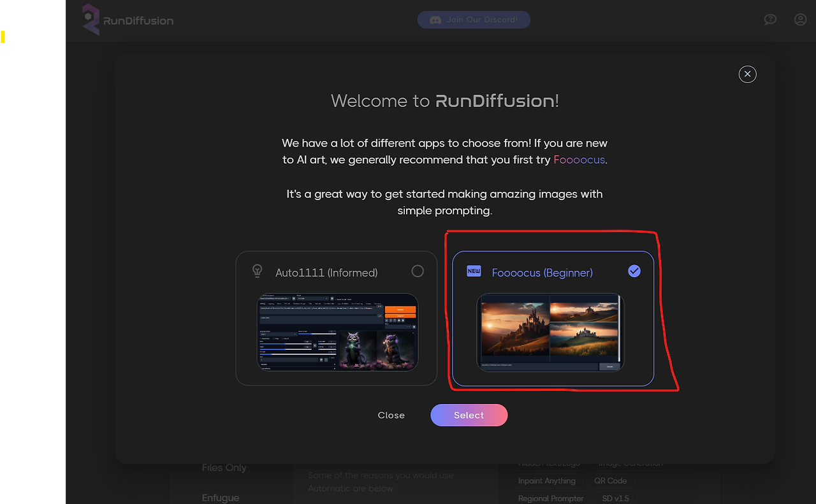This screenshot has width=816, height=504.
Task: Click the lightbulb icon on Auto1111 card
Action: pyautogui.click(x=258, y=271)
